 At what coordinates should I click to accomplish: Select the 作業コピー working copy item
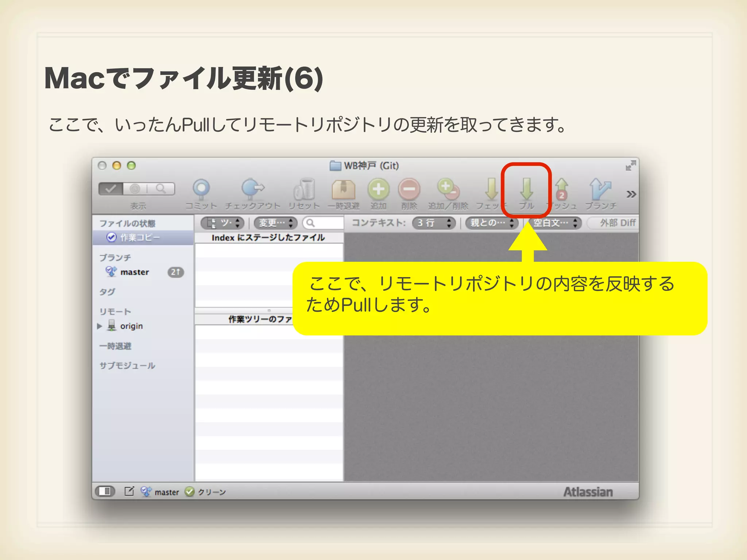[140, 238]
